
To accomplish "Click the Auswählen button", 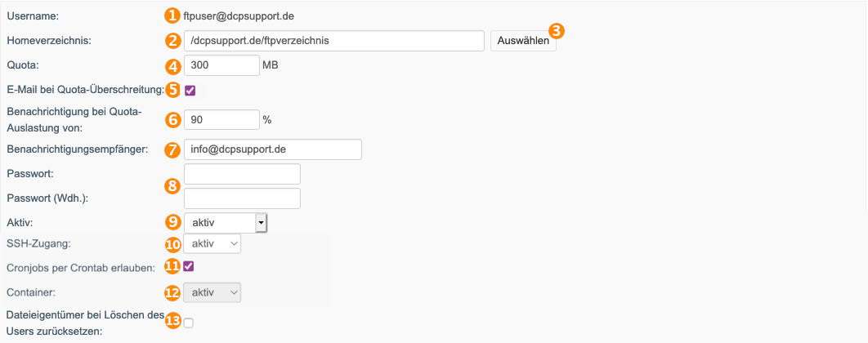I will tap(523, 41).
